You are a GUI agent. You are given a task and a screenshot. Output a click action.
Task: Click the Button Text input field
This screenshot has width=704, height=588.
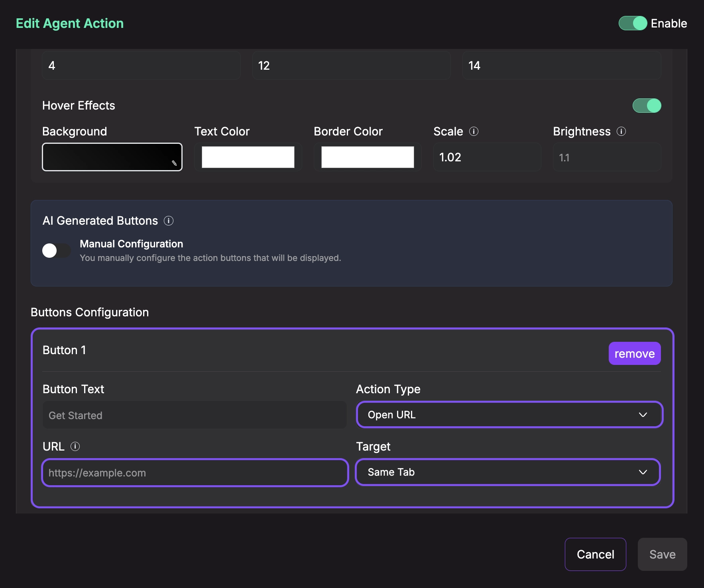(195, 415)
